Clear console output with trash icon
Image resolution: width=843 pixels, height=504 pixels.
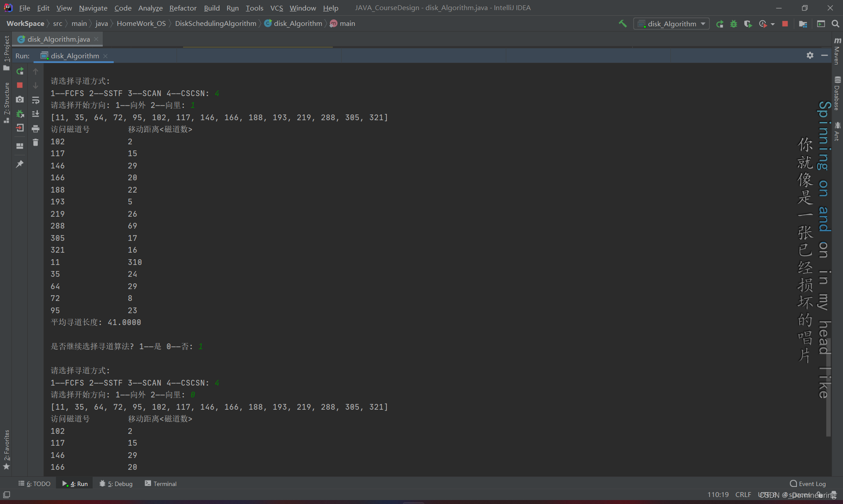(x=36, y=143)
